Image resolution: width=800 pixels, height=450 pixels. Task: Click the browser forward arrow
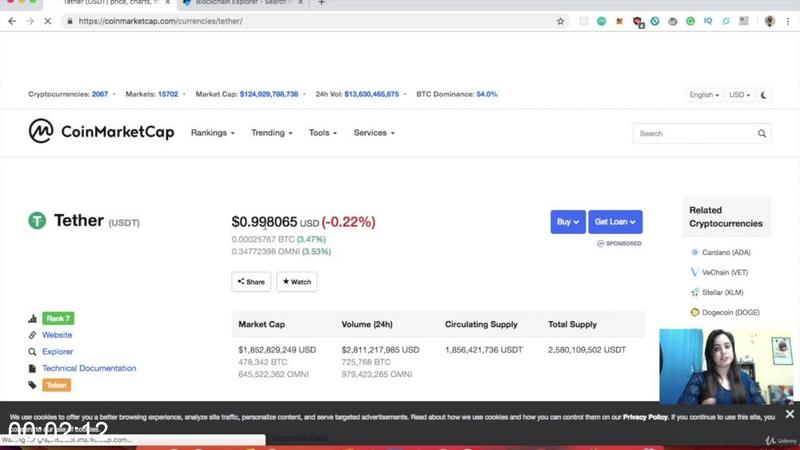(30, 21)
